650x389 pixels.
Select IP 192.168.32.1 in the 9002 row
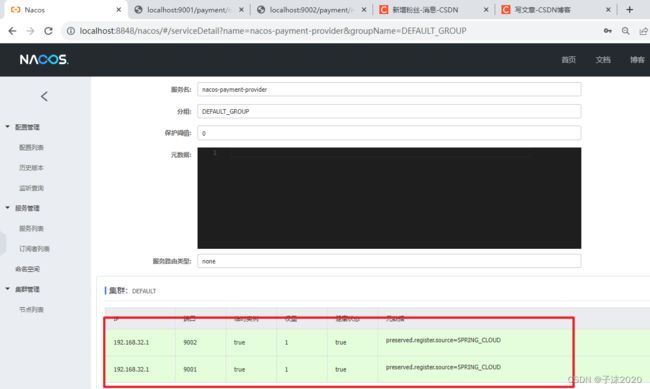(x=131, y=343)
